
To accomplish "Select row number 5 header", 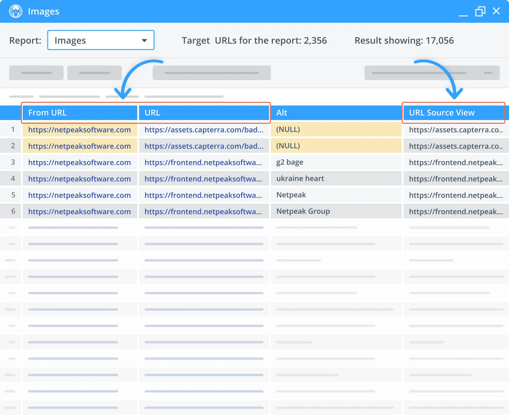I will [11, 195].
